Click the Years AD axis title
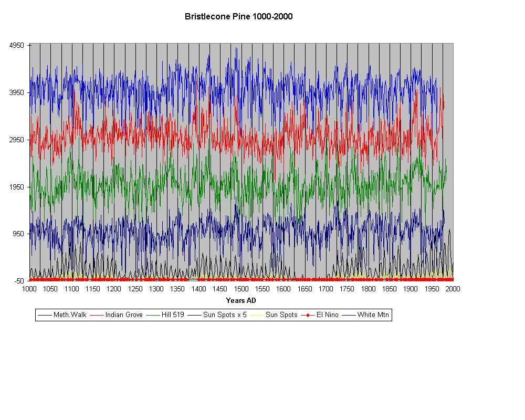 pos(241,301)
